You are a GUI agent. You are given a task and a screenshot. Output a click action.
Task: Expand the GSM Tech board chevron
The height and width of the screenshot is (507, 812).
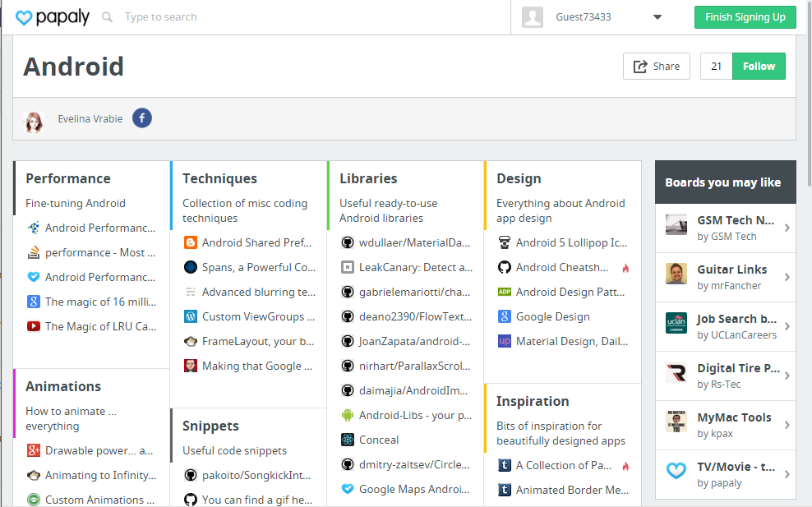(x=787, y=228)
